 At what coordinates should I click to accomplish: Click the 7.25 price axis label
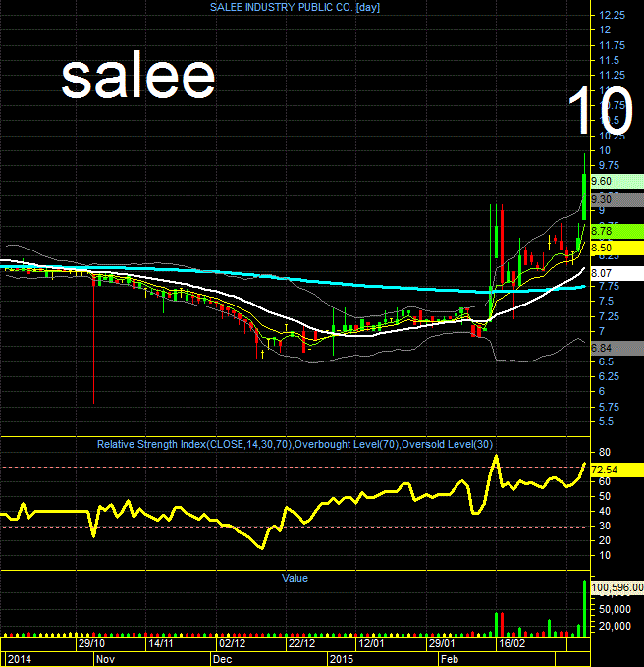pos(609,317)
